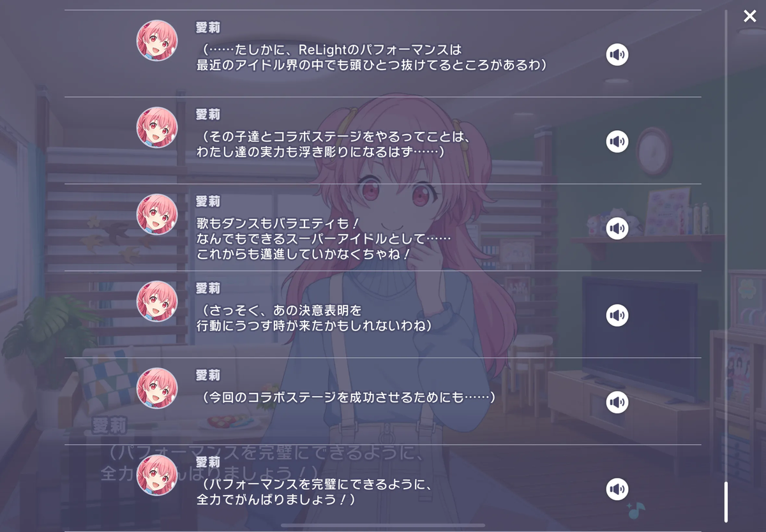
Task: Click 愛莉 avatar beside スーパーアイドル line
Action: tap(157, 214)
